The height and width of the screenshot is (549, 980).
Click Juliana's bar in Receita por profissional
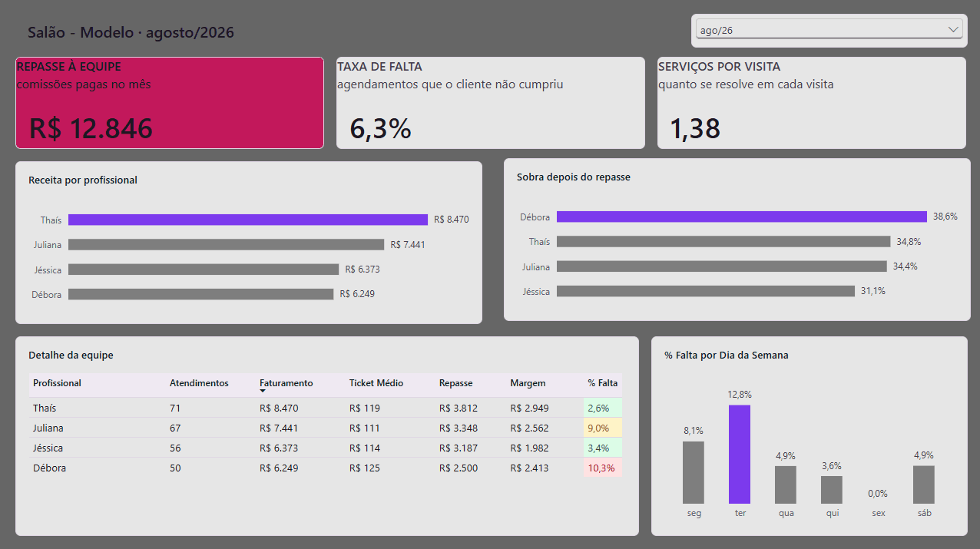click(x=226, y=244)
